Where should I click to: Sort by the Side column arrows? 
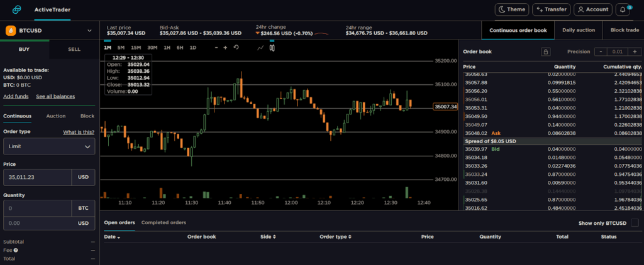coord(274,237)
